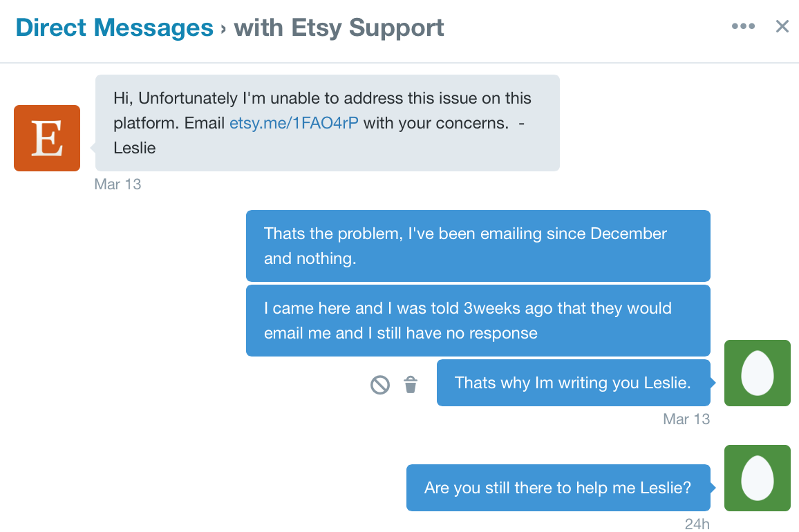Click the Mar 13 timestamp under the Etsy message

(x=117, y=184)
